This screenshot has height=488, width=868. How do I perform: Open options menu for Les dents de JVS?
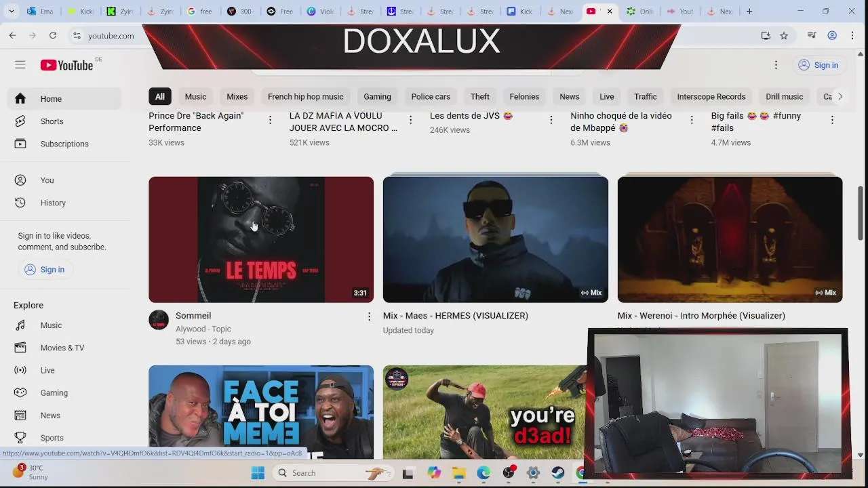tap(551, 120)
